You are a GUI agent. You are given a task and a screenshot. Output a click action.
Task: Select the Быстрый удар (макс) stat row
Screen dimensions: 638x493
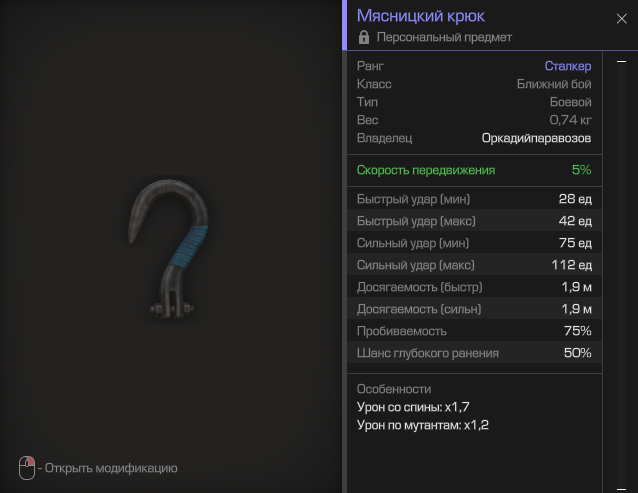coord(474,221)
